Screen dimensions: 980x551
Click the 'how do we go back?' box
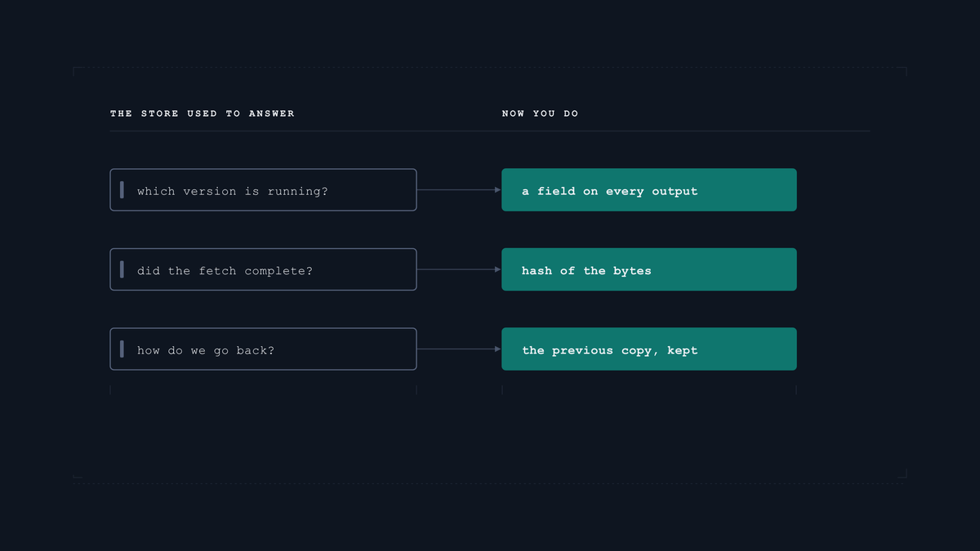[x=263, y=349]
